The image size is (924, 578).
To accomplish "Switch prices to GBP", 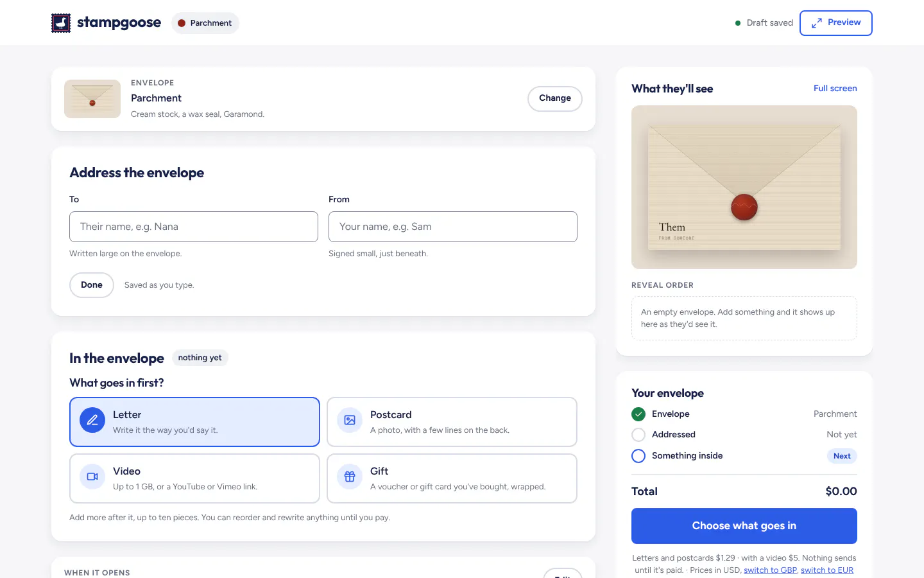I will click(x=770, y=570).
